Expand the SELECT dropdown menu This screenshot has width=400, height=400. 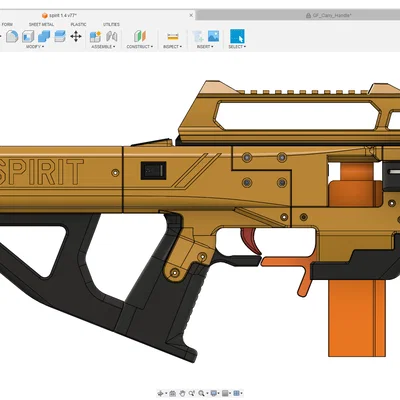(x=237, y=47)
